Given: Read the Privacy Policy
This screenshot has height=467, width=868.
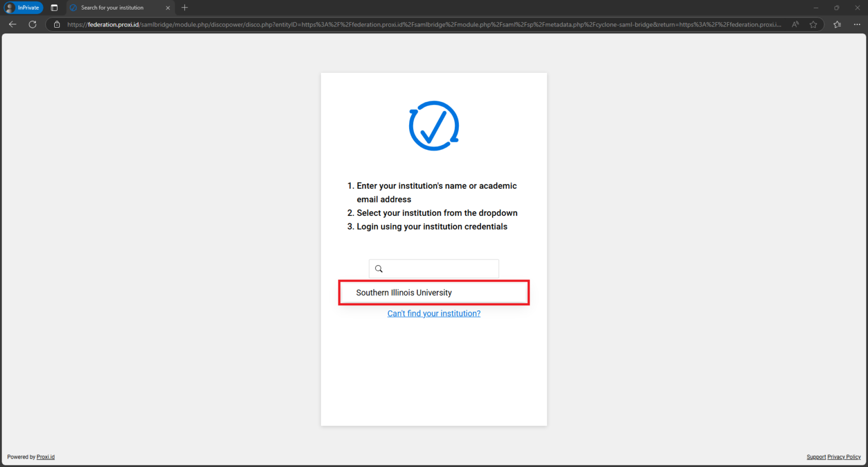Looking at the screenshot, I should [844, 457].
